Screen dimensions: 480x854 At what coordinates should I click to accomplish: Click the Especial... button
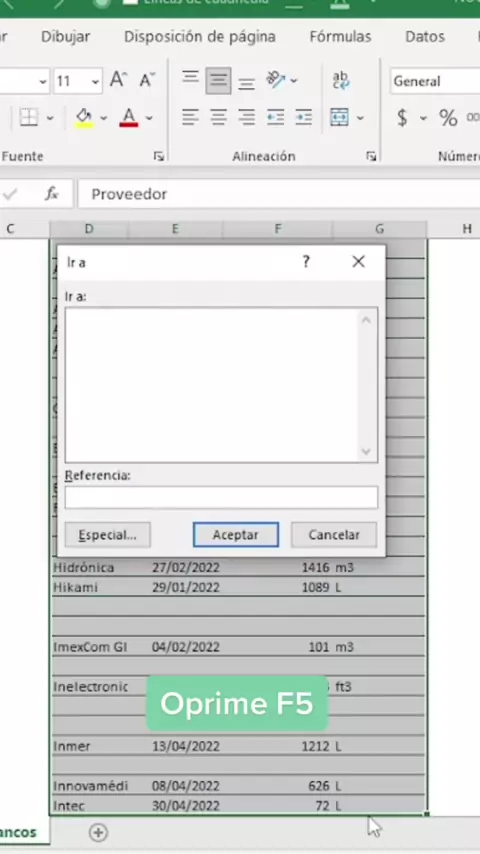pos(107,535)
